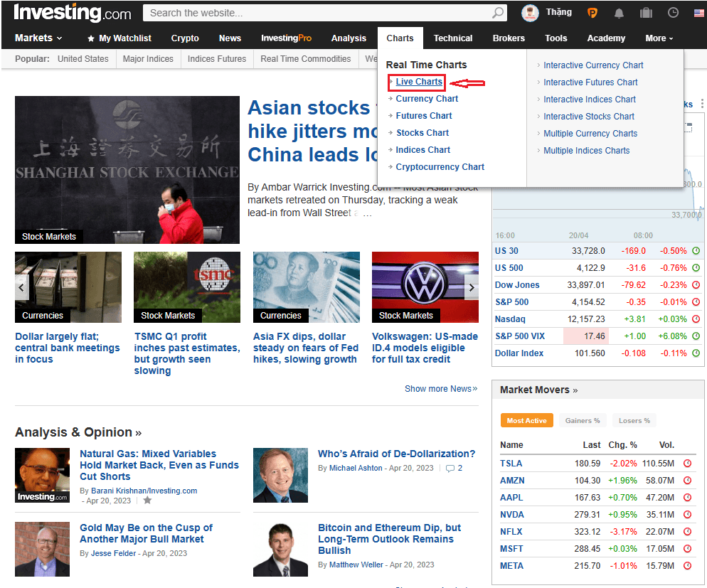
Task: Open the Analysis & Opinion section heading
Action: (78, 432)
